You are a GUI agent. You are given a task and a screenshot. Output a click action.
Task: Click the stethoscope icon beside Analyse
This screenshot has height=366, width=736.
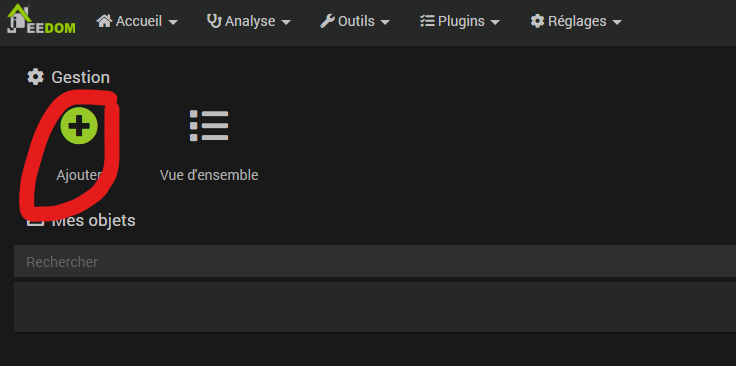pos(215,21)
